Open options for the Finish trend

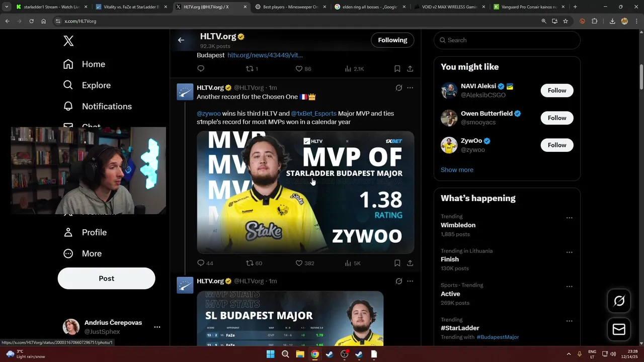569,252
